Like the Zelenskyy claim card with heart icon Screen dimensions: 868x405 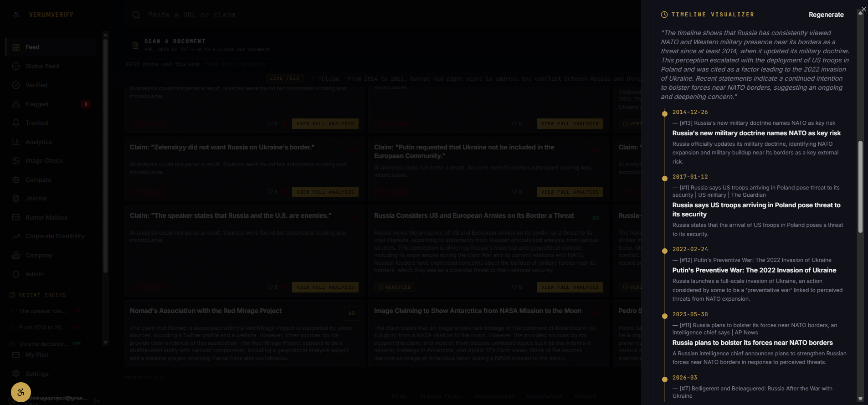pos(270,192)
